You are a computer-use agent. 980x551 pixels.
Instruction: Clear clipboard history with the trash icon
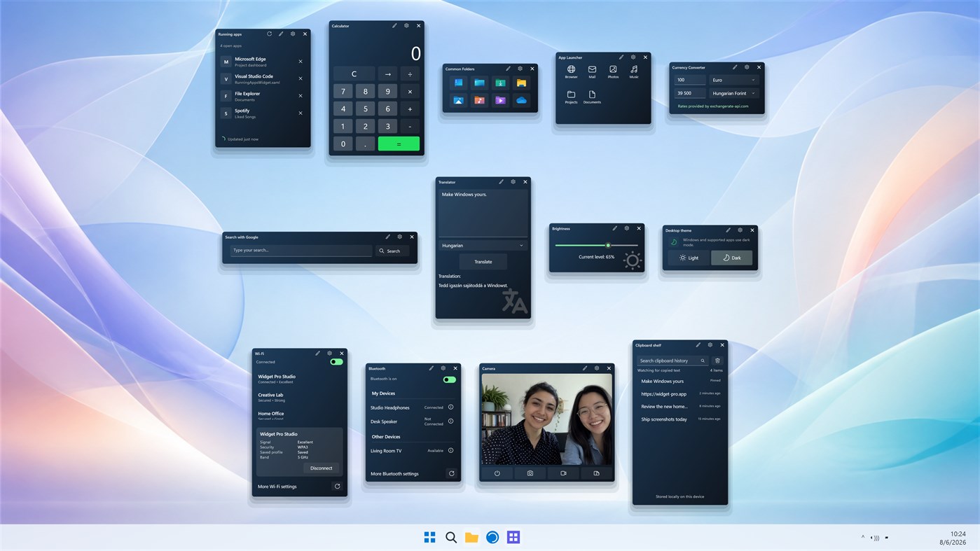[717, 361]
